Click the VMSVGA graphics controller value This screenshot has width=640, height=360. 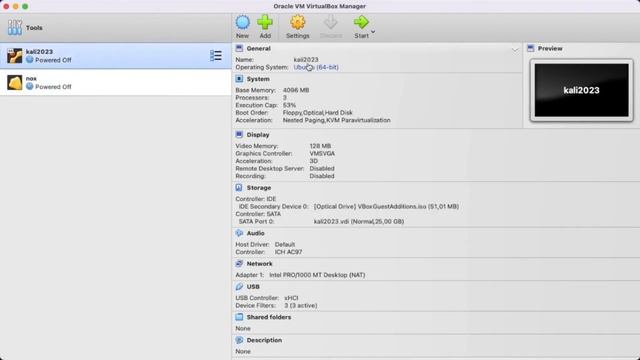(322, 153)
